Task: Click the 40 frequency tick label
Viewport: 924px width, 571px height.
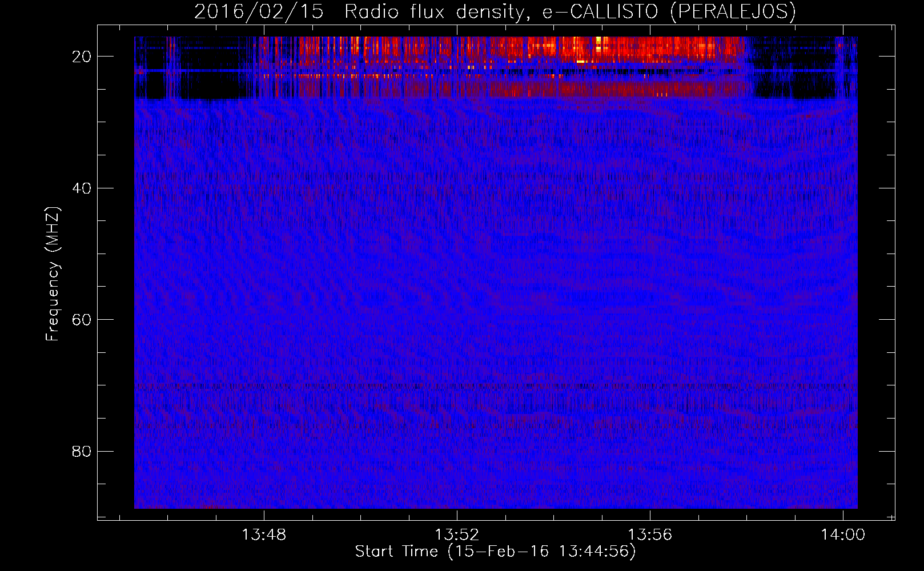Action: click(x=82, y=188)
